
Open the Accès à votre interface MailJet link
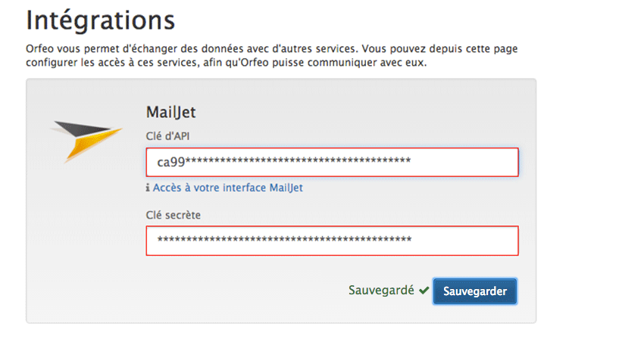[x=227, y=188]
